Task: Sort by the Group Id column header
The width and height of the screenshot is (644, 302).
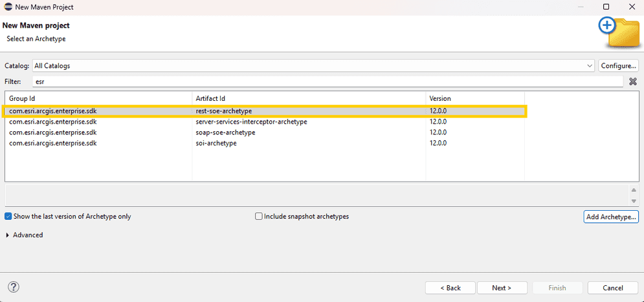Action: click(x=98, y=98)
